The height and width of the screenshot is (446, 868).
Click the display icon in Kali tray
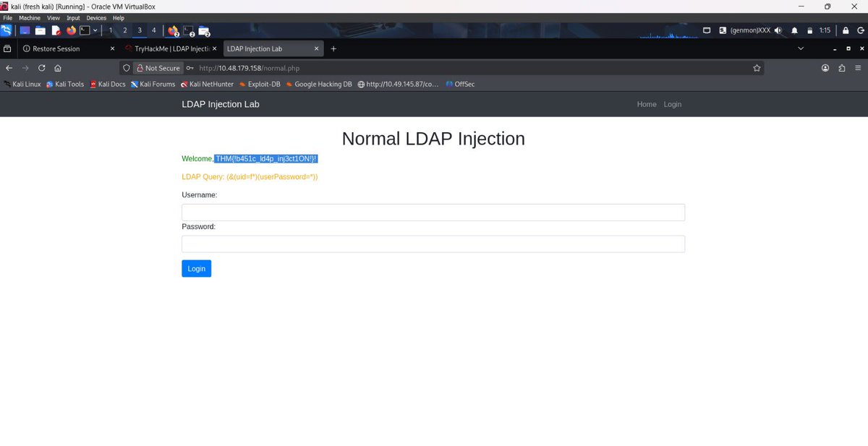pyautogui.click(x=707, y=30)
